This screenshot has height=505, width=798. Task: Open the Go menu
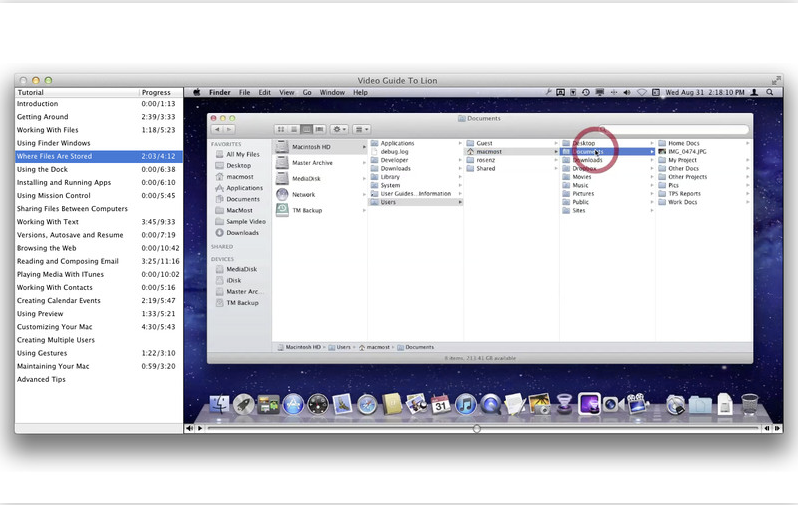click(307, 92)
